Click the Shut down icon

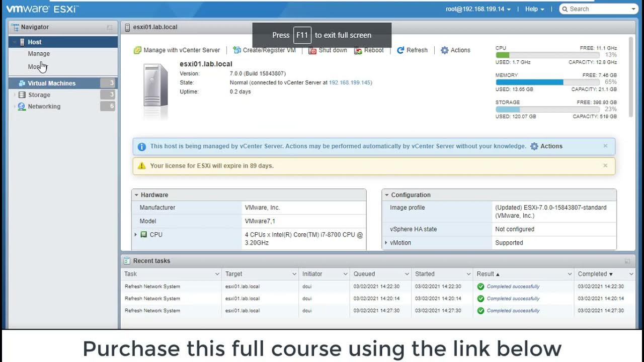[x=312, y=50]
